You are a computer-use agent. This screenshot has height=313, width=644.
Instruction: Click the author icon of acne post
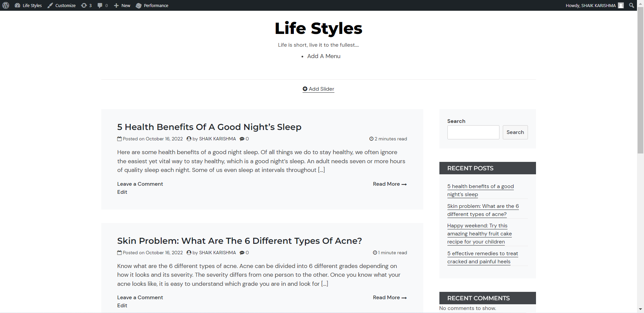(x=189, y=253)
